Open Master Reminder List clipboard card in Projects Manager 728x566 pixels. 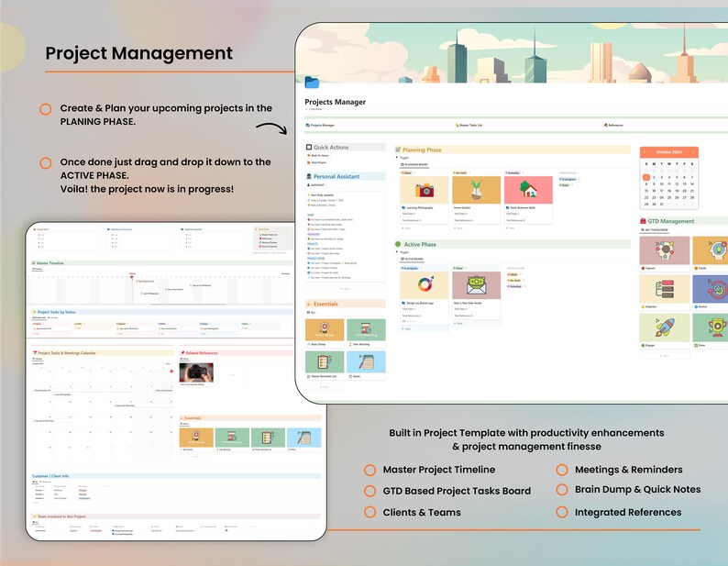[x=325, y=365]
